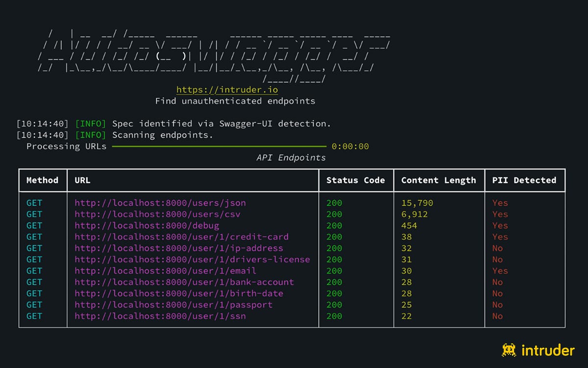Open the http://localhost:8000/debug URL
The width and height of the screenshot is (588, 368).
point(147,225)
